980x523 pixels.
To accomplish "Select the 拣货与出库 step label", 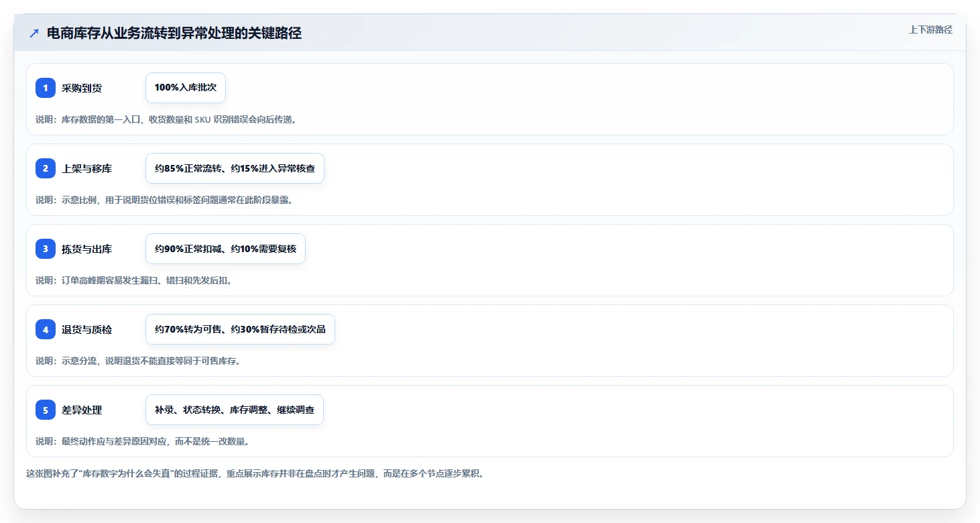I will click(87, 249).
